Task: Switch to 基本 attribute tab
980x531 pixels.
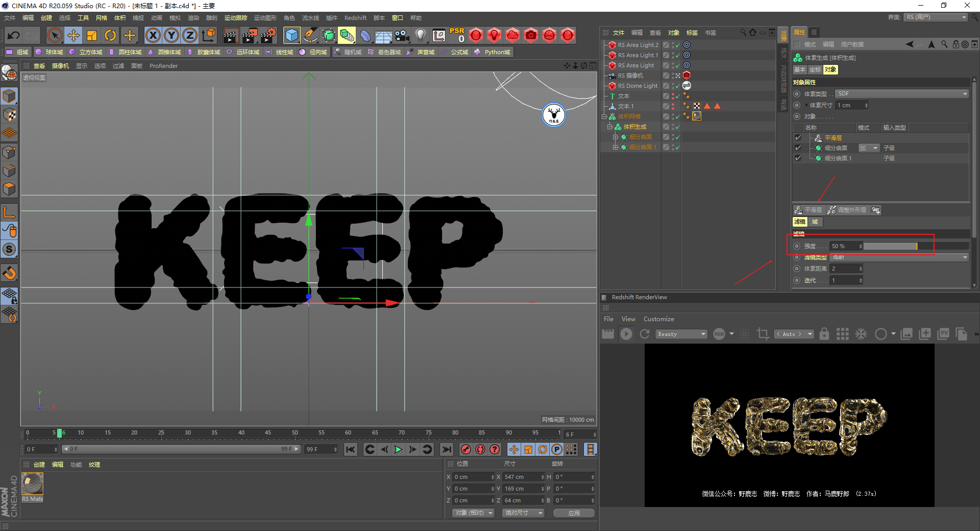Action: pyautogui.click(x=800, y=69)
